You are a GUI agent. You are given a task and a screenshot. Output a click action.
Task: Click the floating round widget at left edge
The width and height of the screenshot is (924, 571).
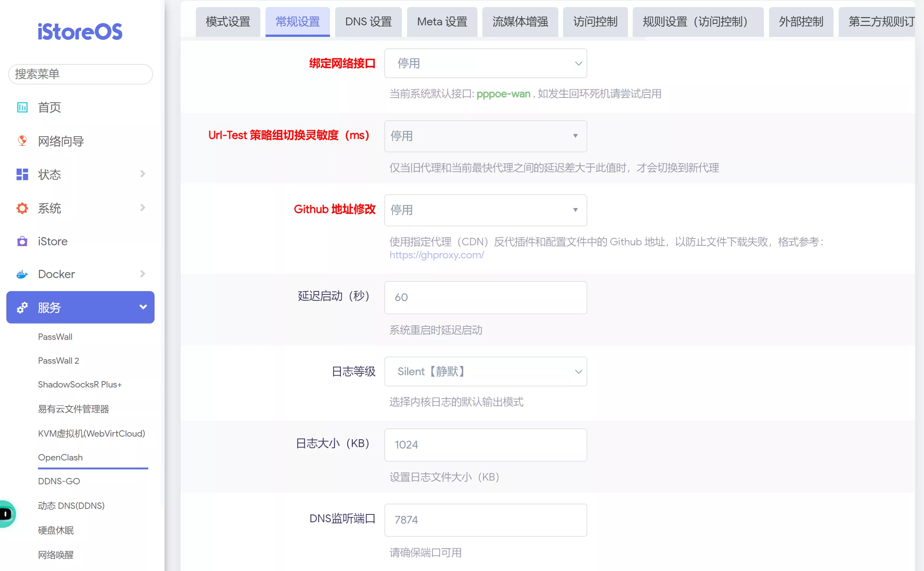click(7, 514)
